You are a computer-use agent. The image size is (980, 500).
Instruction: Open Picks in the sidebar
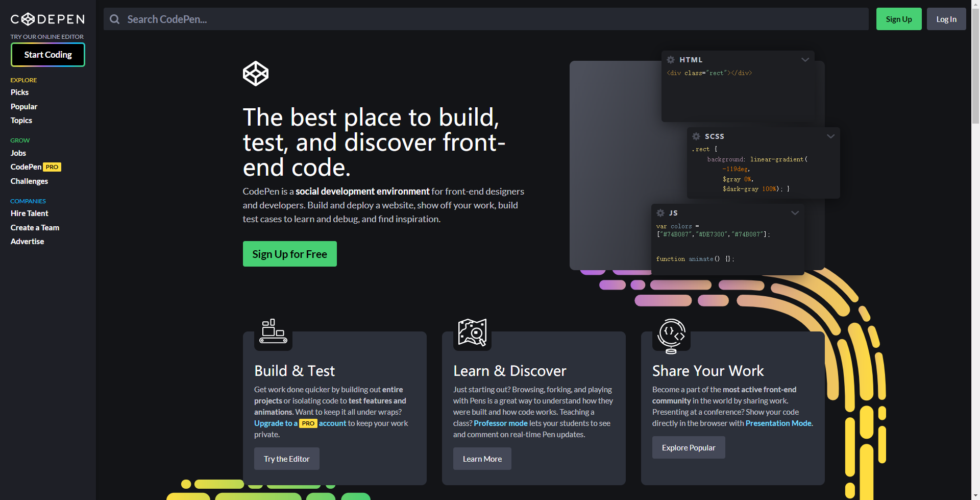point(19,92)
